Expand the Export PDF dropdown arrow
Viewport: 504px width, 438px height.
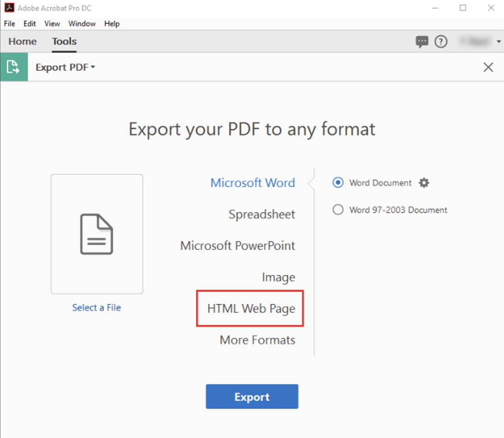[x=93, y=67]
